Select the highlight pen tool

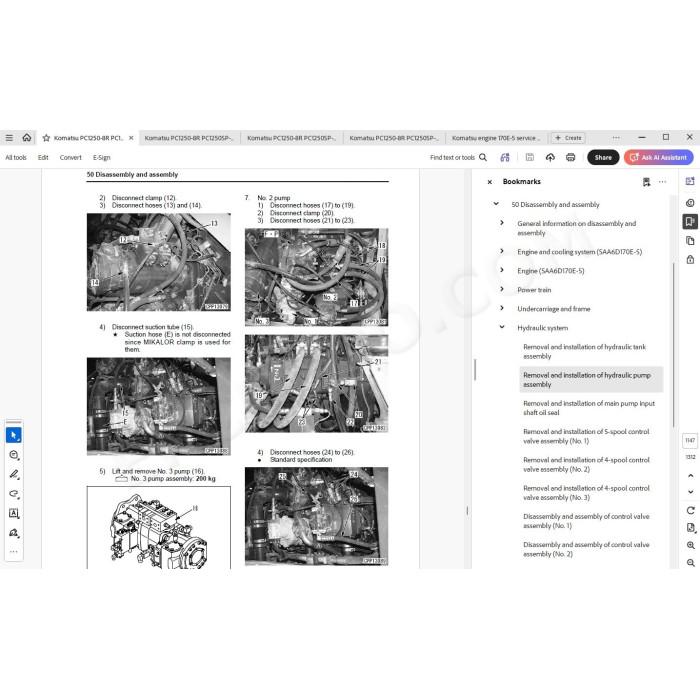click(13, 474)
